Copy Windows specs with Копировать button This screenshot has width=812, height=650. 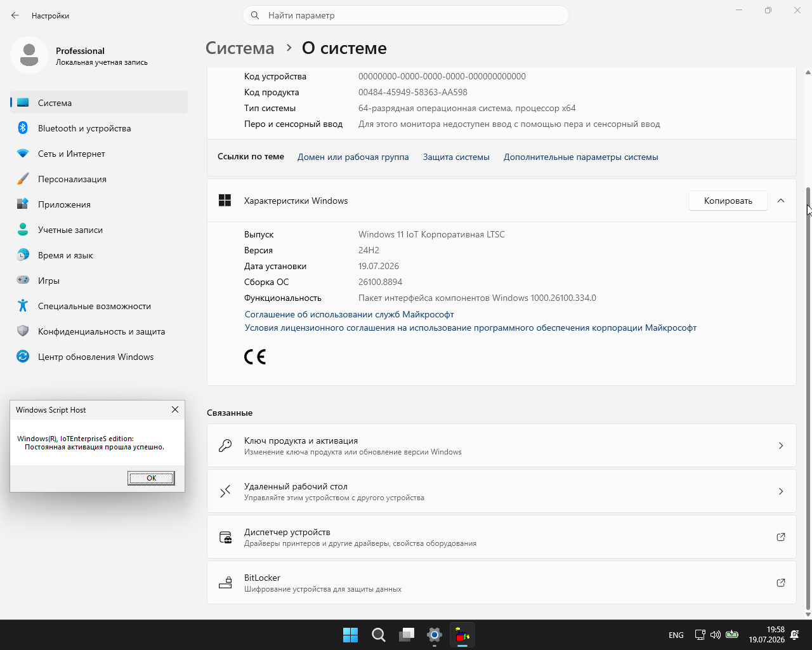(728, 201)
